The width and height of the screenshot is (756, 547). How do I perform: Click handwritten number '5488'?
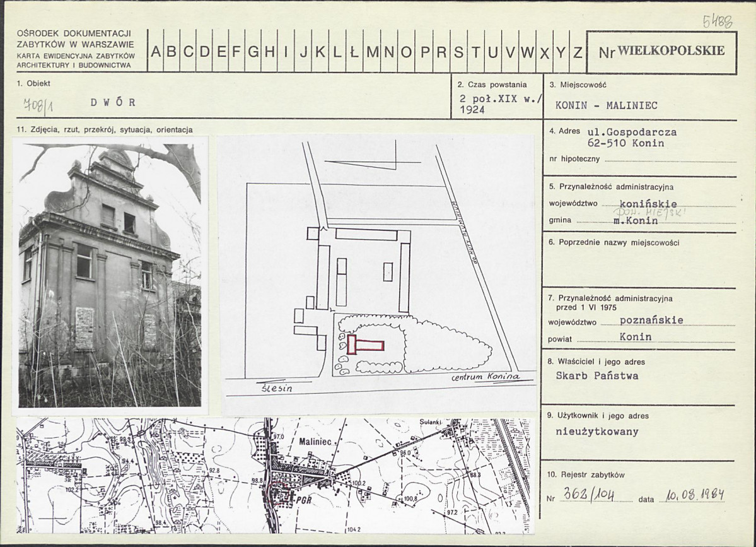coord(718,21)
